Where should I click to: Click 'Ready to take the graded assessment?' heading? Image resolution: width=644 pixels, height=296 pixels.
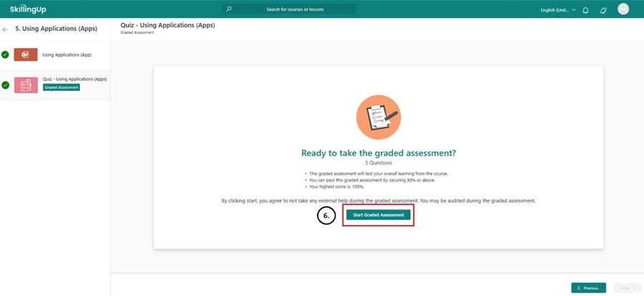click(379, 153)
